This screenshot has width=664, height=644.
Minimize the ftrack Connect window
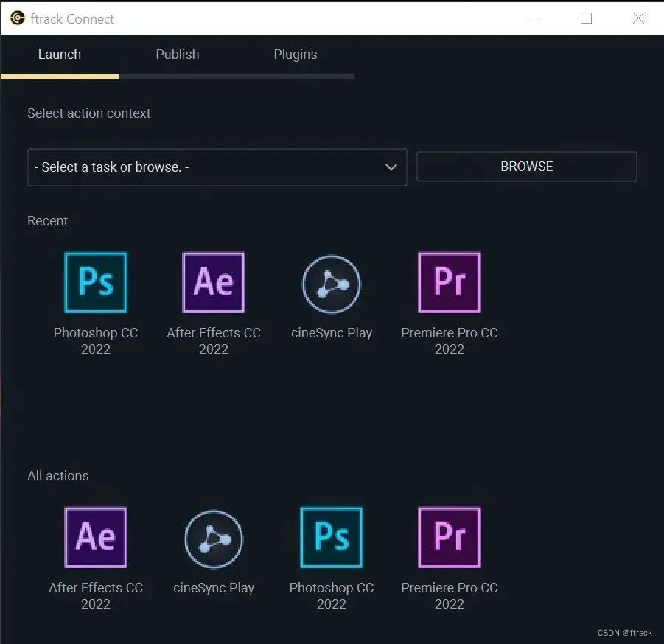point(535,18)
